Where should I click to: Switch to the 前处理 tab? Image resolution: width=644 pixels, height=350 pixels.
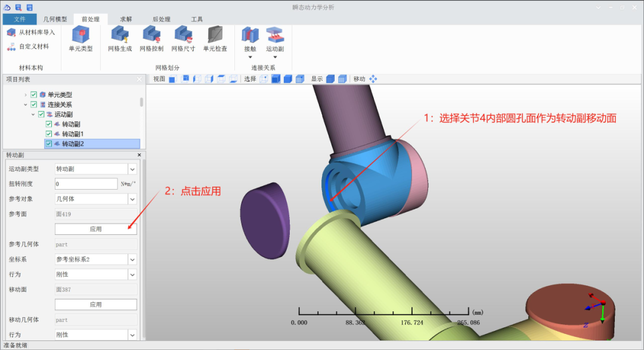[x=91, y=19]
